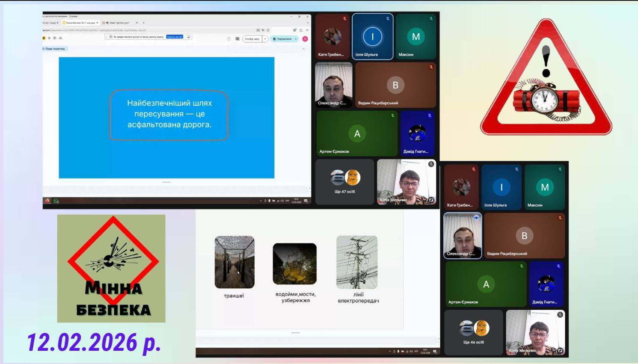This screenshot has height=364, width=638.
Task: Click muted mic icon on upper Артем Єрмаков tile
Action: pos(392,115)
